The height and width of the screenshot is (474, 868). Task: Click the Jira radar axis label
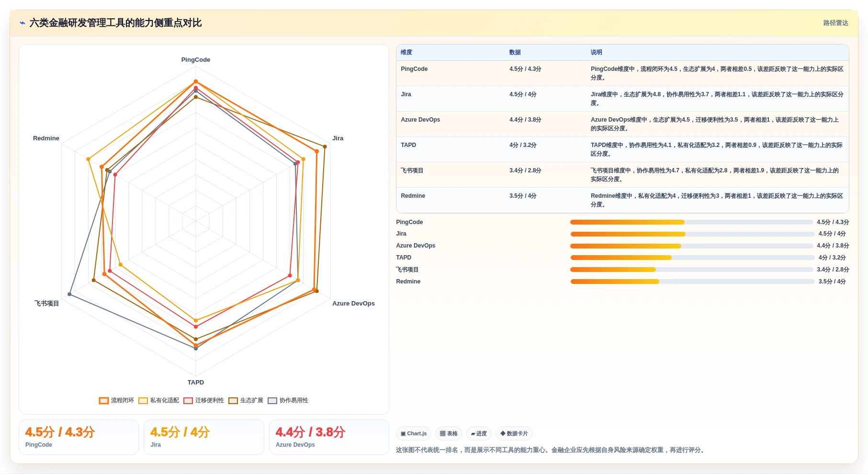click(x=338, y=138)
